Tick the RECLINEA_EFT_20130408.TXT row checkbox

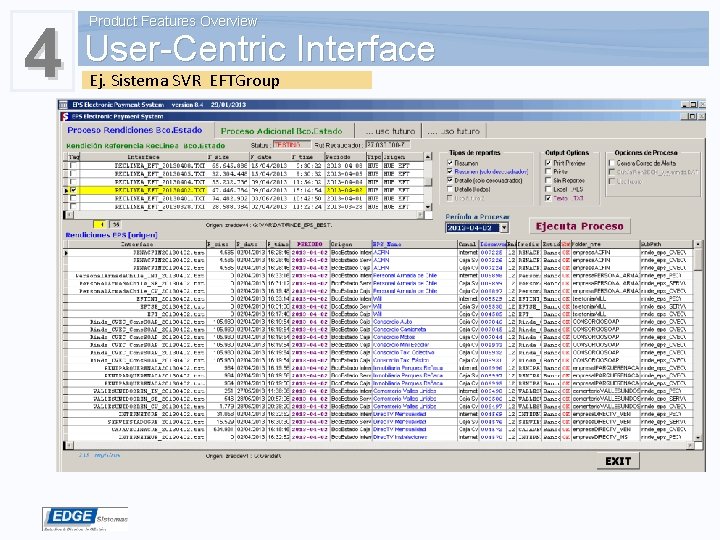pos(73,165)
